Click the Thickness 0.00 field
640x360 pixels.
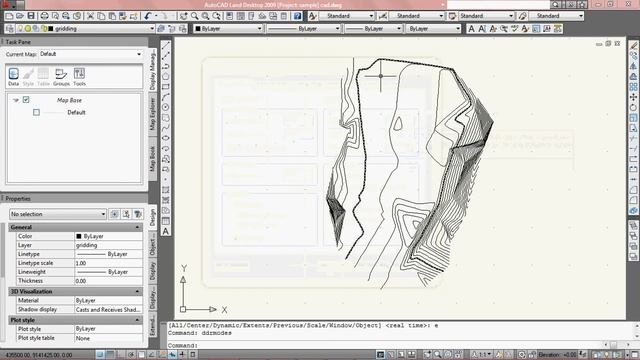[x=108, y=281]
